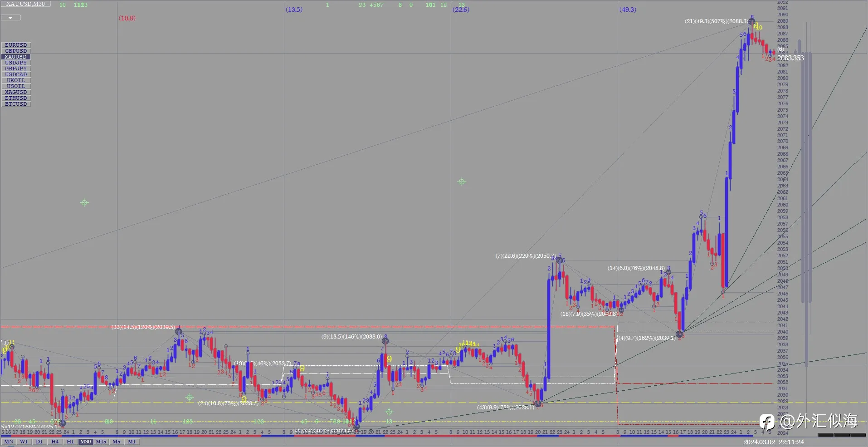Click the active M30 timeframe button
This screenshot has width=868, height=447.
tap(85, 442)
